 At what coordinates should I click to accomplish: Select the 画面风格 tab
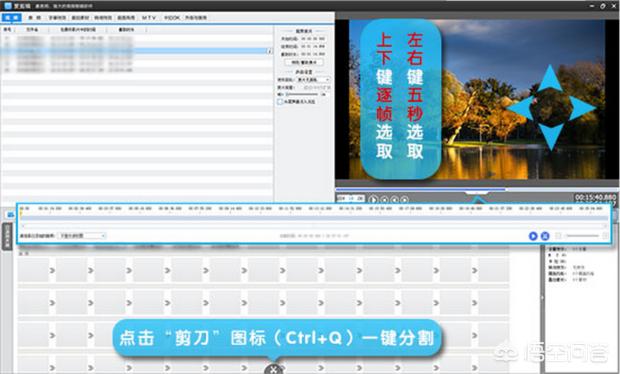(x=126, y=17)
